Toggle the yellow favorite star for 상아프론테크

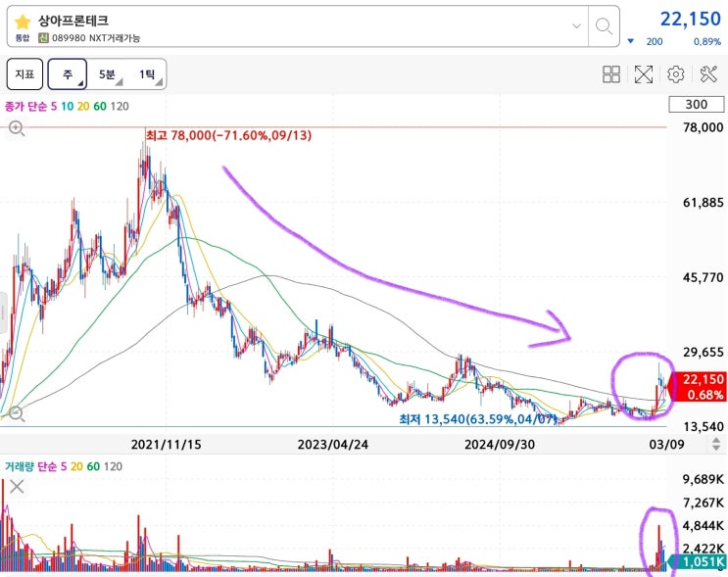[23, 22]
